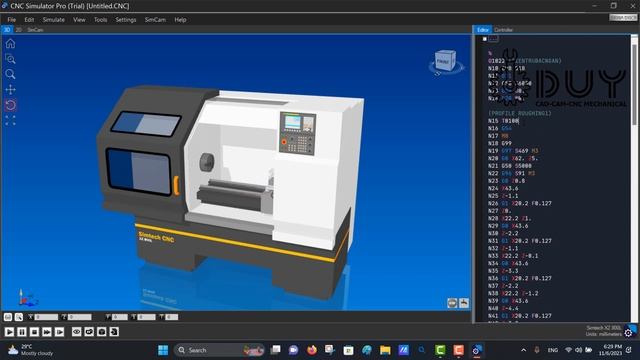This screenshot has height=360, width=640.
Task: Click code line N15 T0100
Action: tap(503, 121)
